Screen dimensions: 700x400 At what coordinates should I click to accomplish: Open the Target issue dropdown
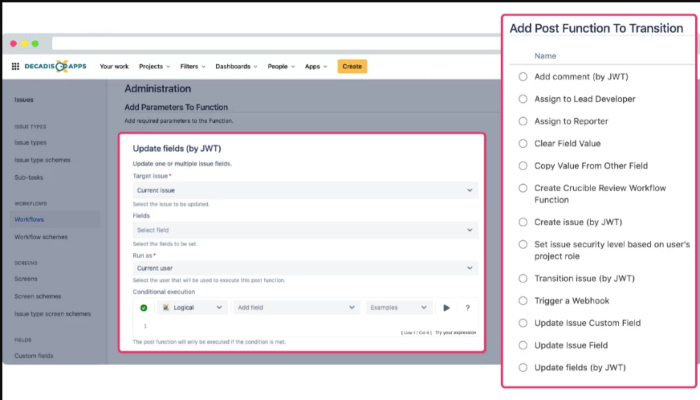[x=305, y=190]
